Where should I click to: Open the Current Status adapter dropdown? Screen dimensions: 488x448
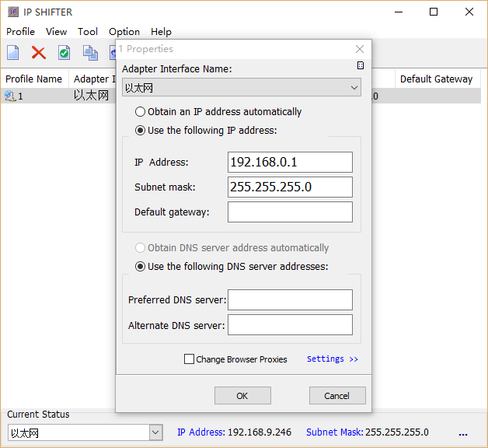click(x=155, y=432)
